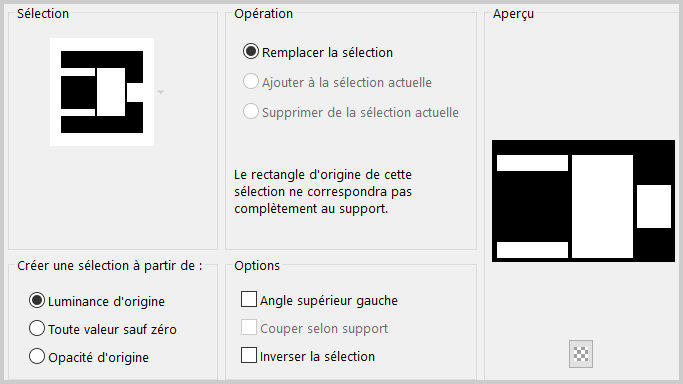Click the black-and-white selection thumbnail

(102, 92)
